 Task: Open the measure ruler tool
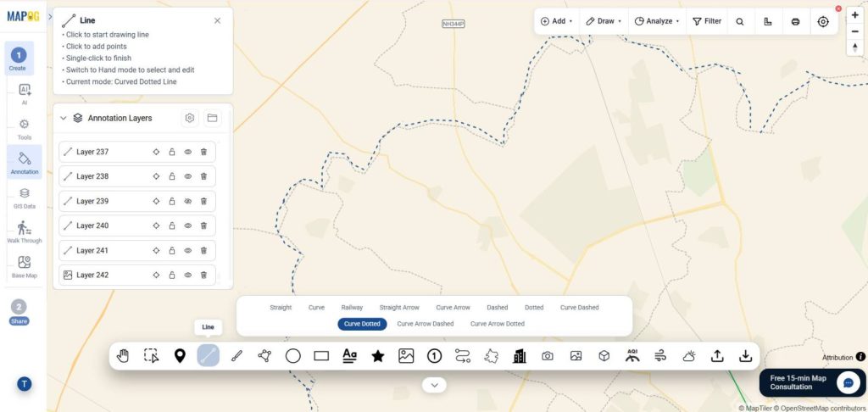tap(768, 21)
